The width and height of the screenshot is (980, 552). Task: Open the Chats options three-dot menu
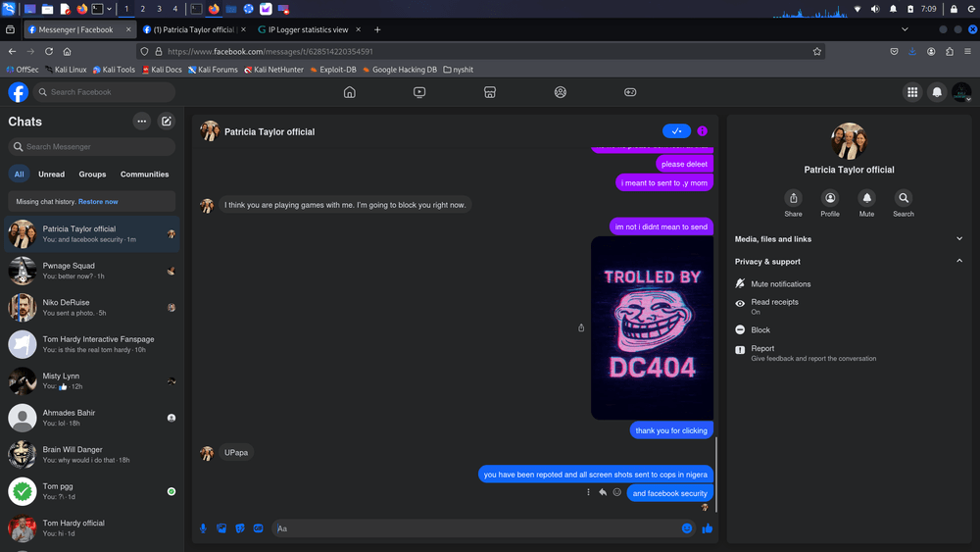pyautogui.click(x=142, y=122)
